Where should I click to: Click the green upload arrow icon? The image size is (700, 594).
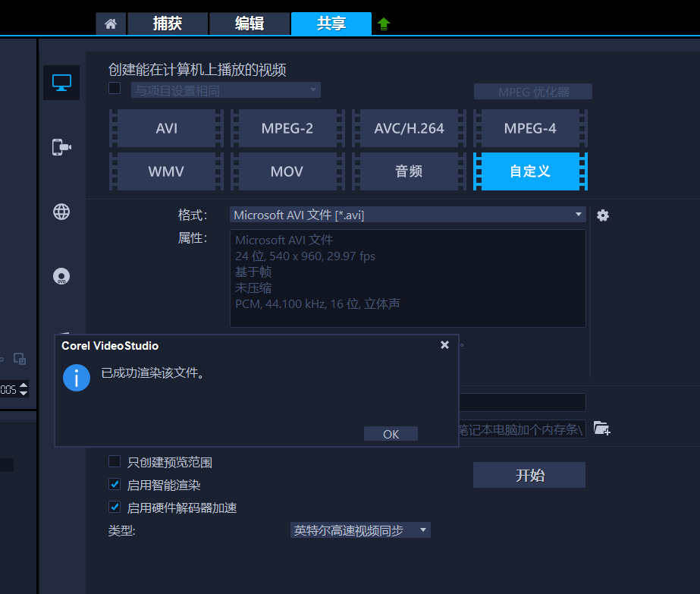pyautogui.click(x=384, y=24)
